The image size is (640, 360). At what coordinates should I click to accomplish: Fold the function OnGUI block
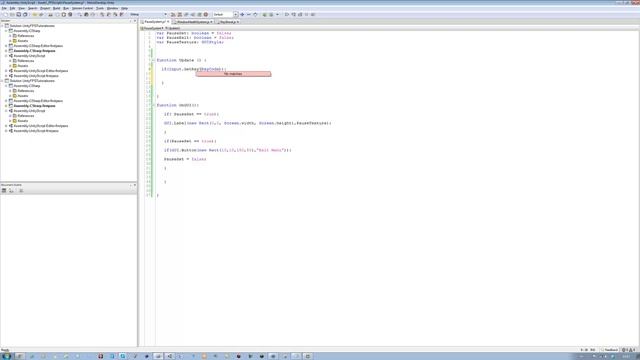click(153, 105)
